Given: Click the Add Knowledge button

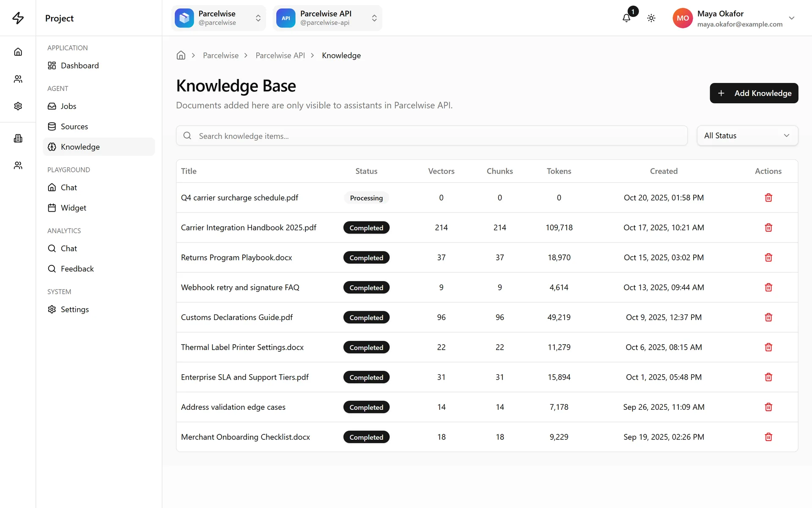Looking at the screenshot, I should point(754,93).
